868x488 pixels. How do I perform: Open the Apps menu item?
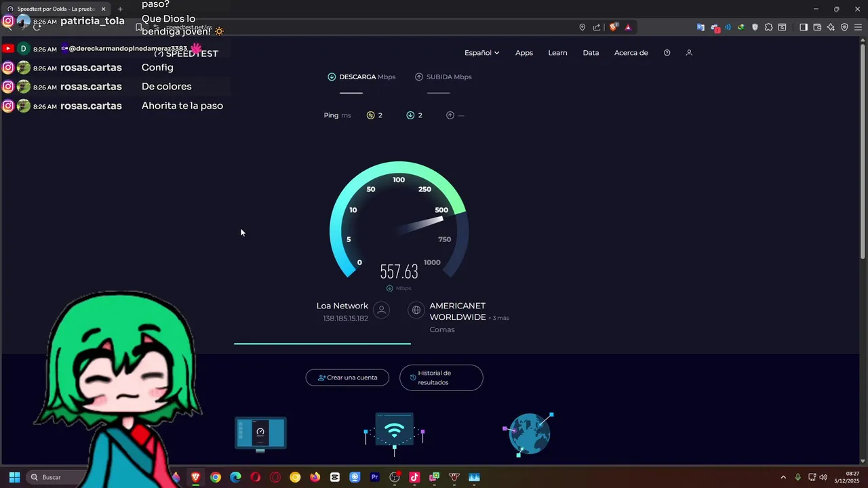pos(524,53)
